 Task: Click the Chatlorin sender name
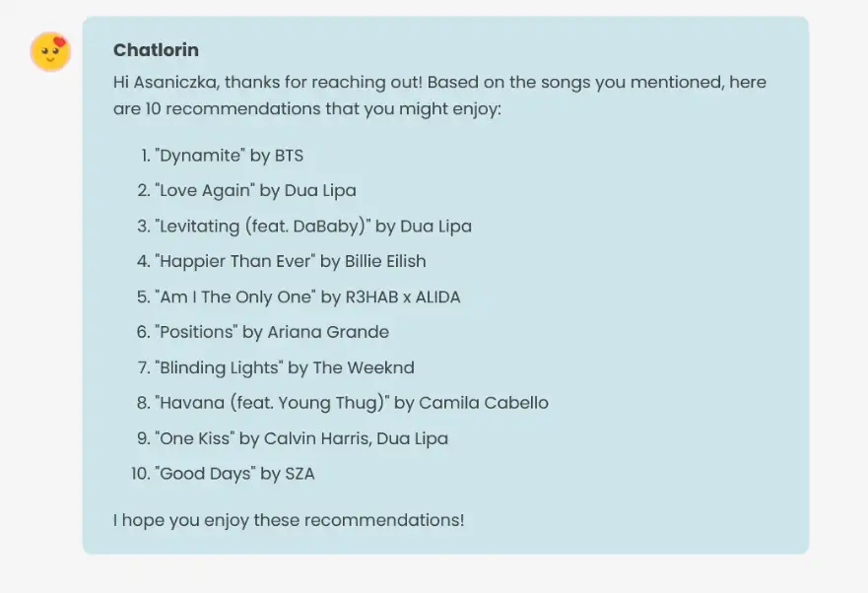[156, 50]
